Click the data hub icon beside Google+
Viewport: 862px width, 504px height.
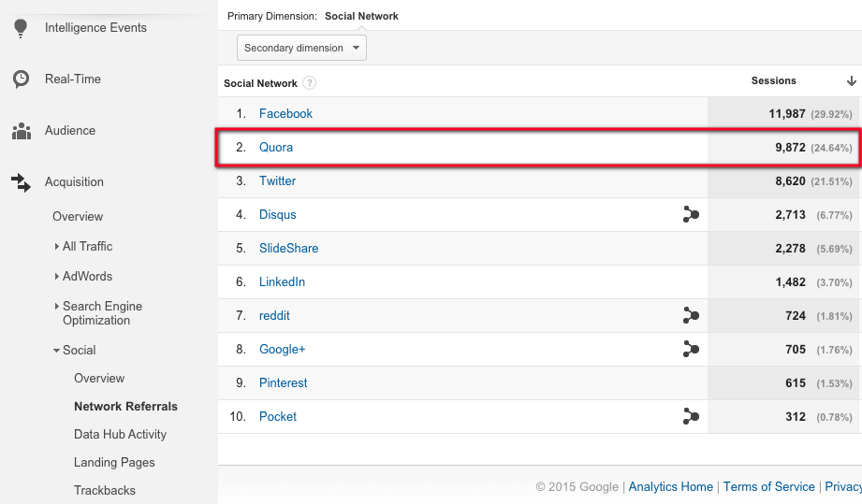(x=691, y=350)
